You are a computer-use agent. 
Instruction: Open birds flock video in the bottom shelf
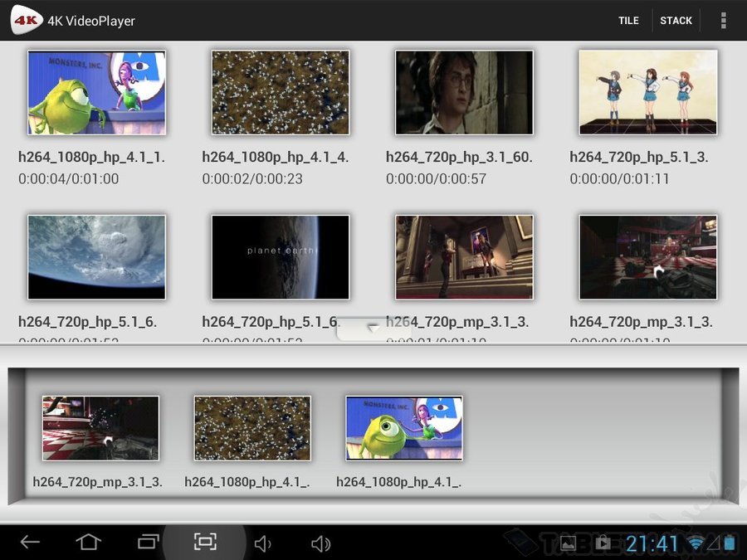(x=252, y=428)
